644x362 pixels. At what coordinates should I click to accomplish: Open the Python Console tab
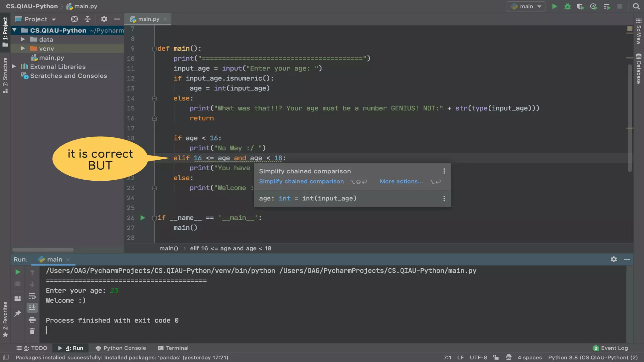(121, 348)
